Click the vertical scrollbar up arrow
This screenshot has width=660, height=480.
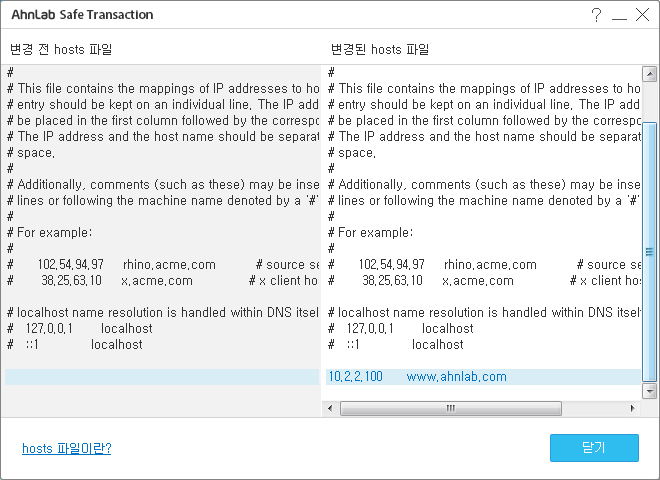[649, 74]
